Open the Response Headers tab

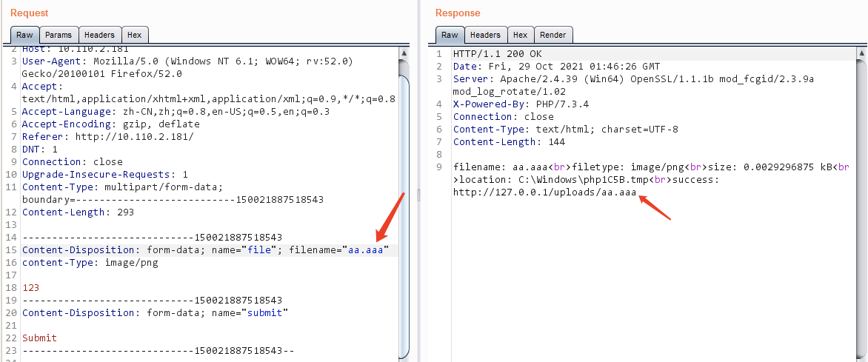coord(486,35)
